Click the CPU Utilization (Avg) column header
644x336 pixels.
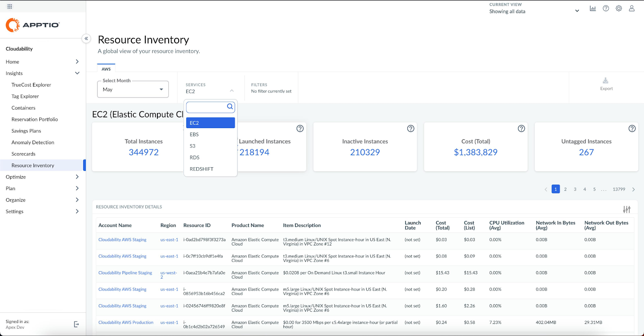507,225
